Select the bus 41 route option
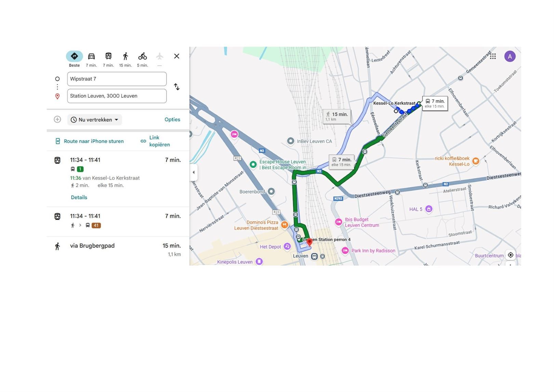Viewport: 554px width, 392px height. [118, 221]
